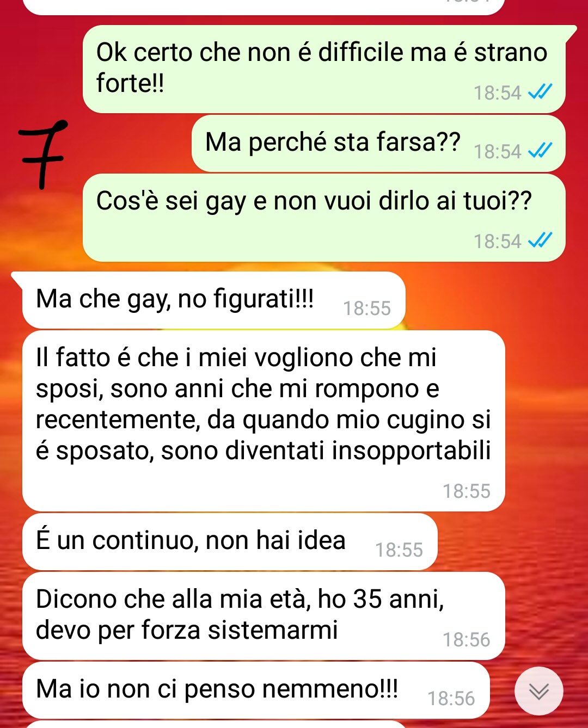Screen dimensions: 588x728
Task: Select message 'Dicono che alla mia età'
Action: pyautogui.click(x=264, y=616)
